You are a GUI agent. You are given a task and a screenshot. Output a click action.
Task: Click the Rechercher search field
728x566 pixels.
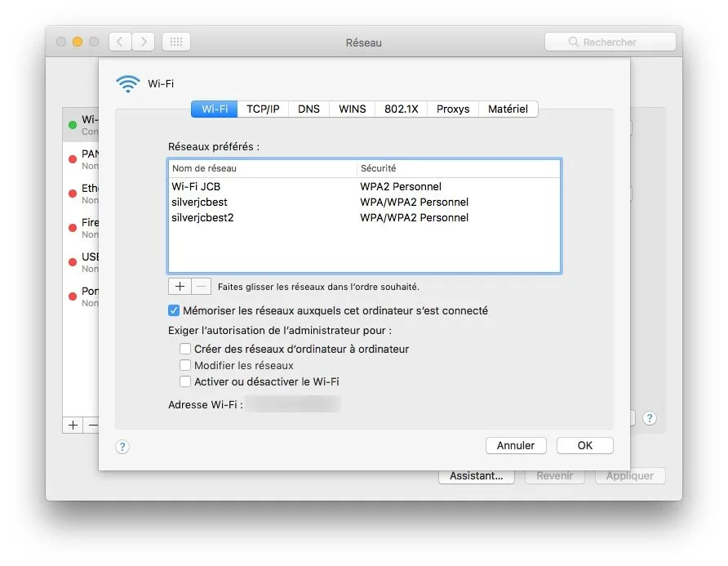tap(610, 42)
